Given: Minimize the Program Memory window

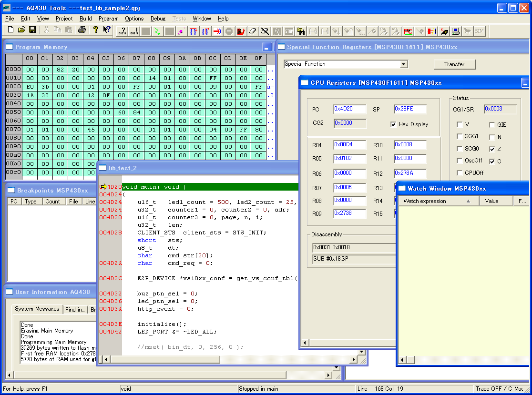Looking at the screenshot, I should pyautogui.click(x=267, y=47).
